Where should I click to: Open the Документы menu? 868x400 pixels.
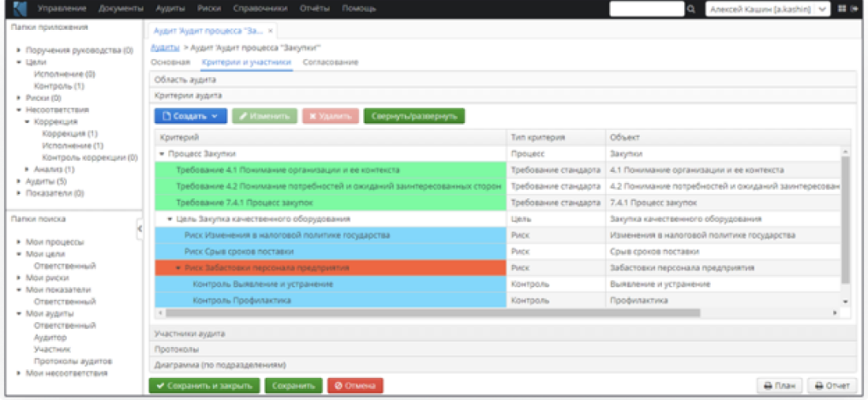coord(120,9)
